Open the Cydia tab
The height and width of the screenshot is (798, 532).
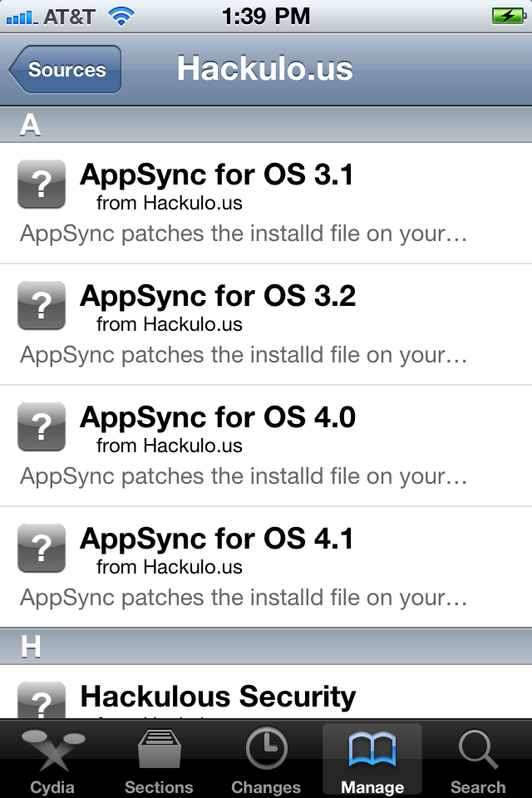[53, 759]
